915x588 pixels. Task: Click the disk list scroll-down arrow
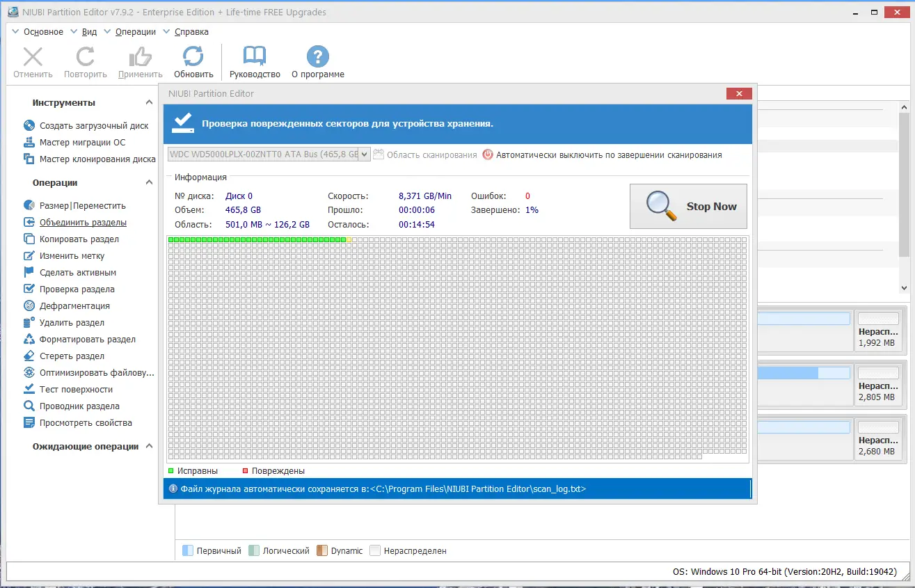904,288
